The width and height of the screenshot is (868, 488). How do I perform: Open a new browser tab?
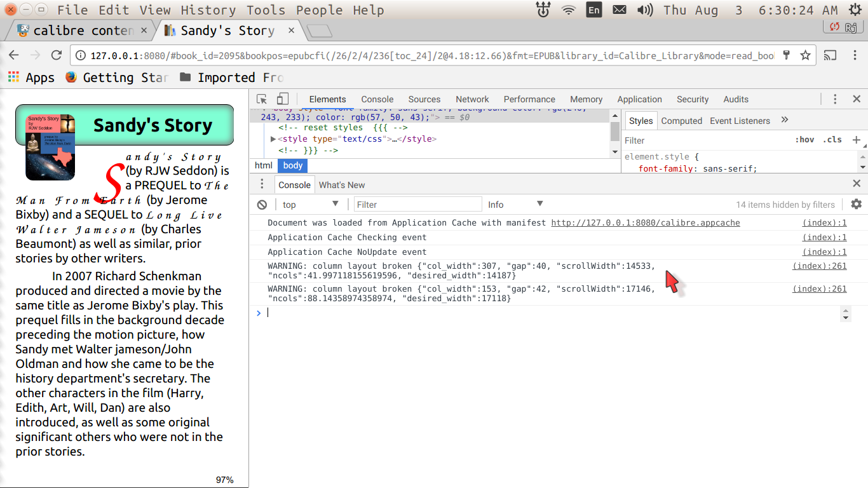(x=319, y=31)
